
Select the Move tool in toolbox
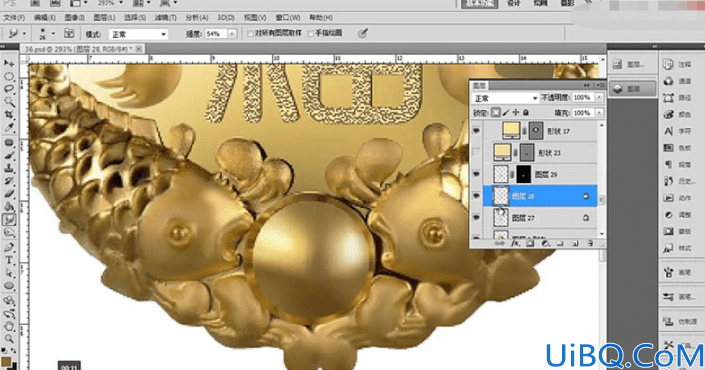pyautogui.click(x=9, y=63)
